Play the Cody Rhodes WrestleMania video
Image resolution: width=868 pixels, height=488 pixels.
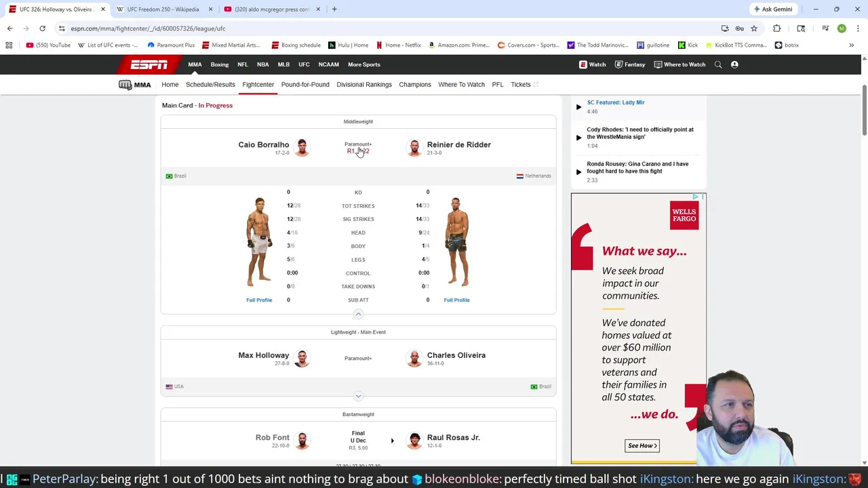(578, 138)
